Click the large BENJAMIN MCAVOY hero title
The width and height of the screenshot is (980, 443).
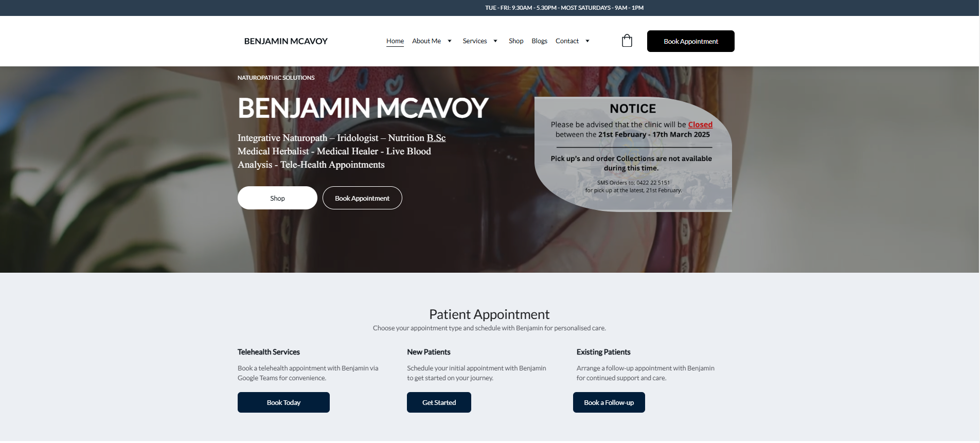(363, 108)
